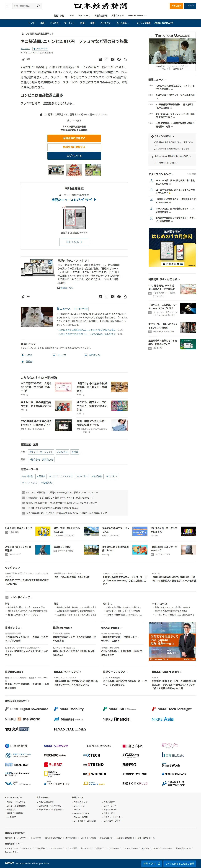Share to note icon below the article
The width and height of the screenshot is (201, 868).
tap(106, 297)
